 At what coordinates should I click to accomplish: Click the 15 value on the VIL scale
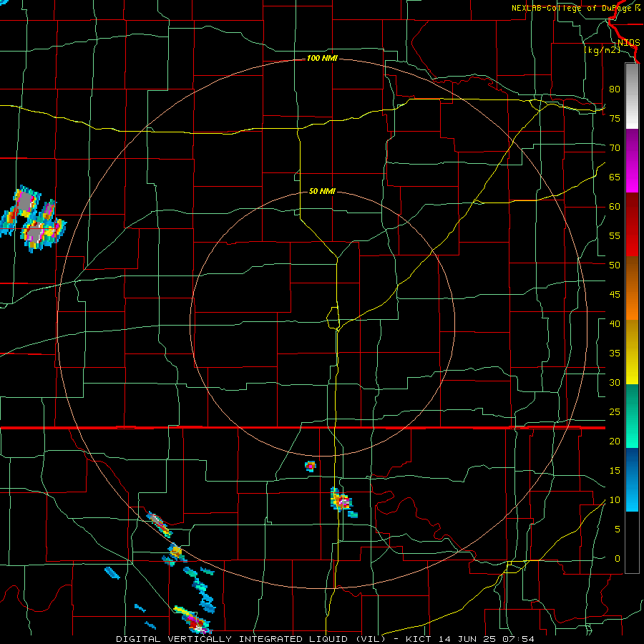pyautogui.click(x=615, y=471)
